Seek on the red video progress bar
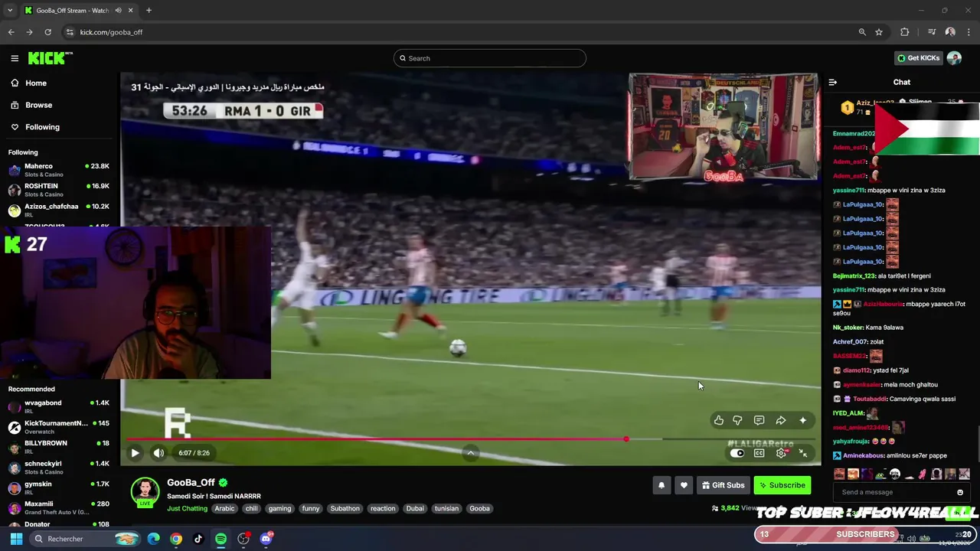The width and height of the screenshot is (980, 551). point(471,439)
